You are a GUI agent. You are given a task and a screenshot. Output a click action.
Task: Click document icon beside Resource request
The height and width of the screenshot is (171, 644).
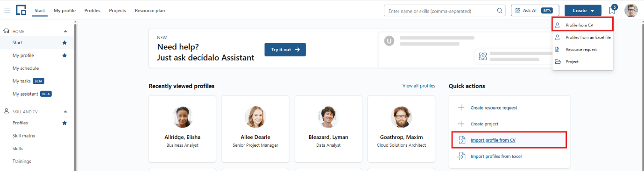tap(557, 49)
